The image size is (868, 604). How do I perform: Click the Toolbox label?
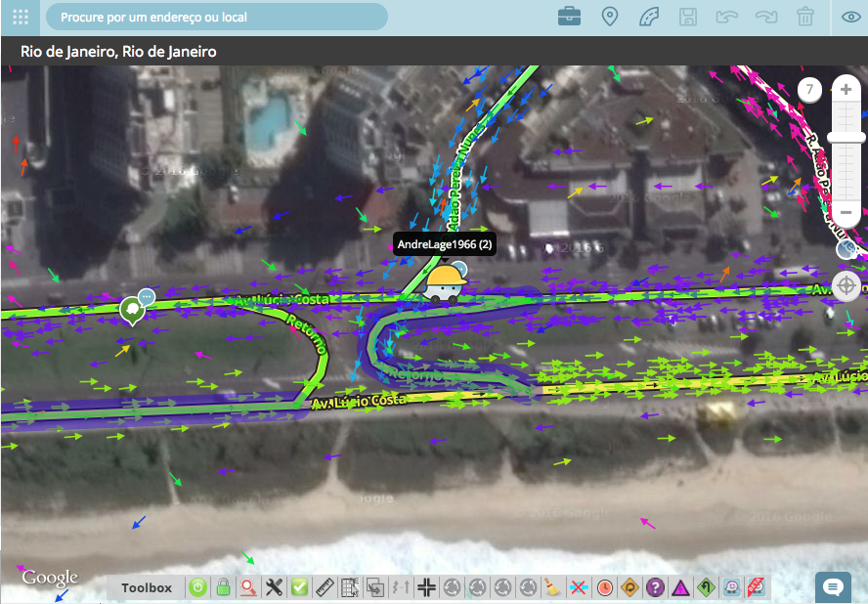pyautogui.click(x=147, y=588)
